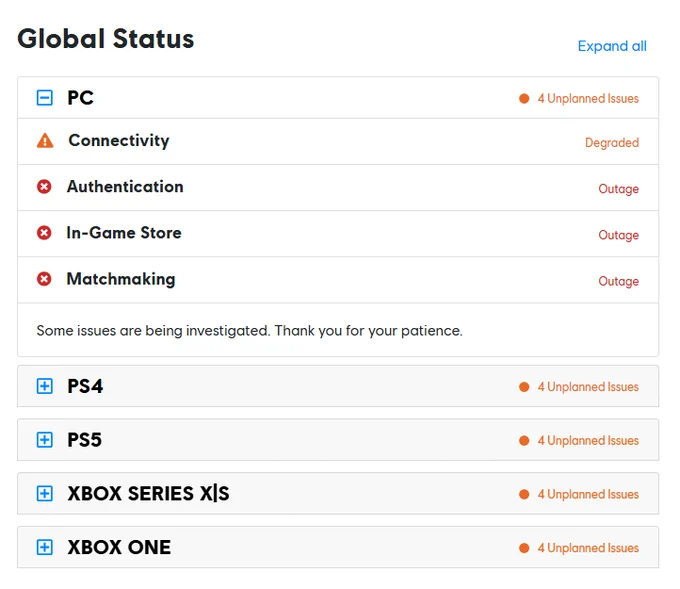The image size is (680, 589).
Task: Click PS4 orange status dot
Action: (x=524, y=386)
